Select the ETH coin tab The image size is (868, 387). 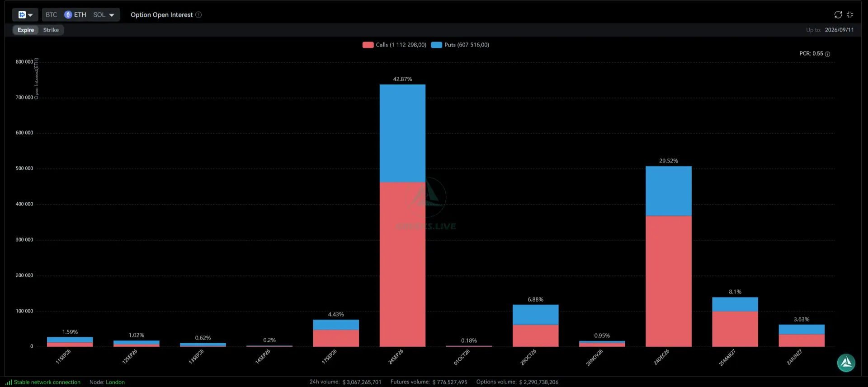(75, 15)
